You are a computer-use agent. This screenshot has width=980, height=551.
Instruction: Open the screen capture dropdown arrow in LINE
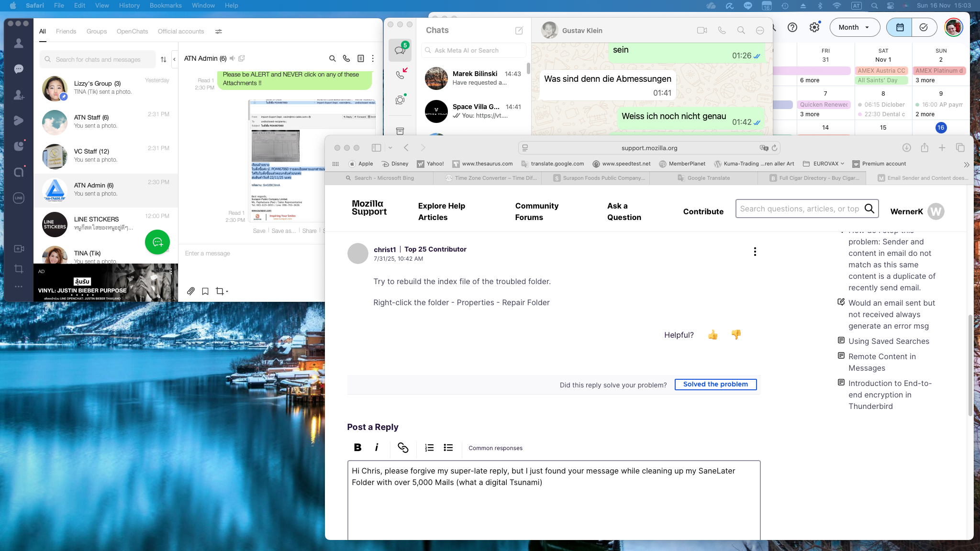pos(227,291)
